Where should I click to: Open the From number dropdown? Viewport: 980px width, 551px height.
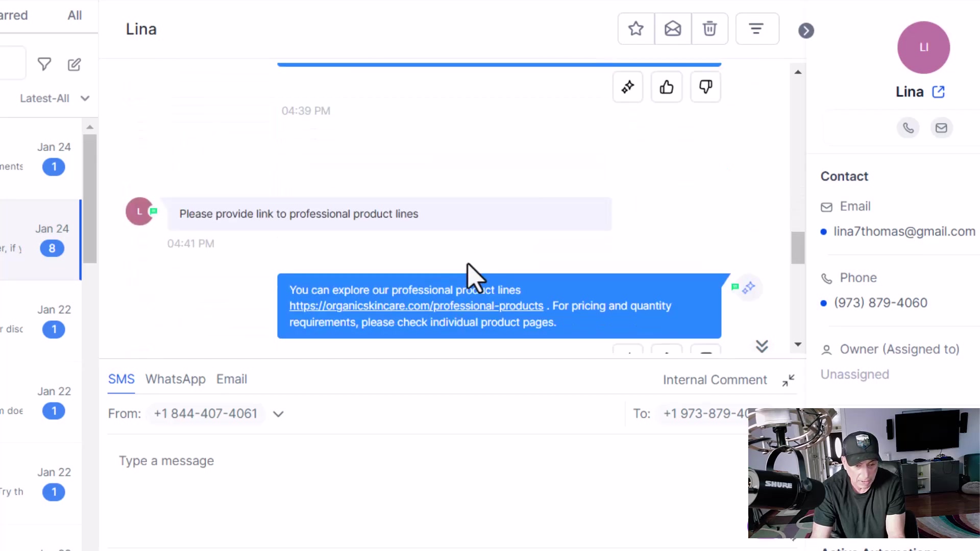click(278, 414)
